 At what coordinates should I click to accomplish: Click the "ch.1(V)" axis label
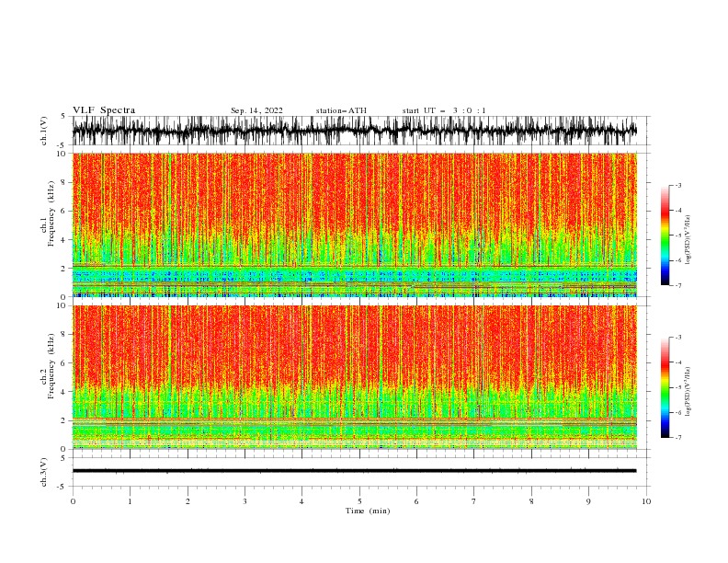44,131
